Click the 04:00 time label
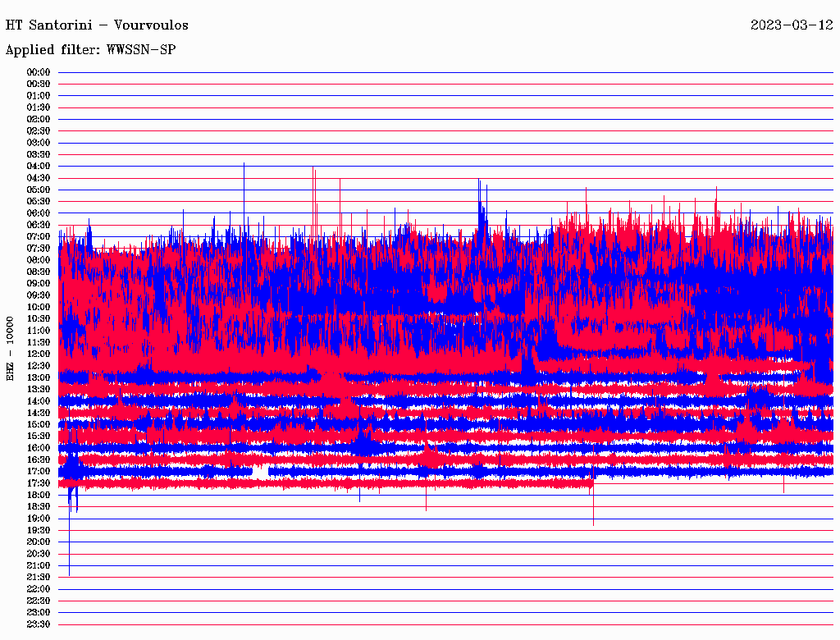840x640 pixels. [39, 166]
